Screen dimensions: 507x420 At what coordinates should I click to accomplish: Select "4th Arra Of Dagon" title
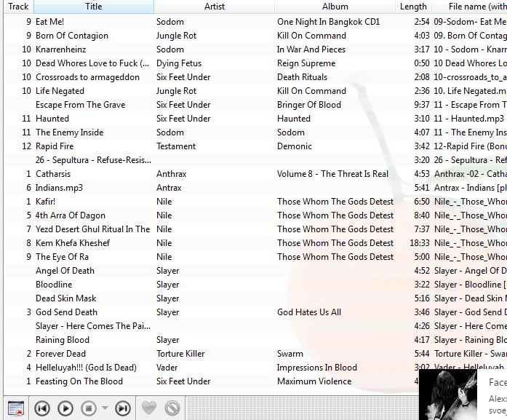(x=71, y=215)
